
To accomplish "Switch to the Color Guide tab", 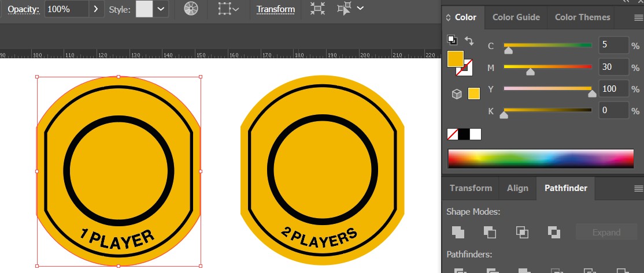I will point(516,17).
